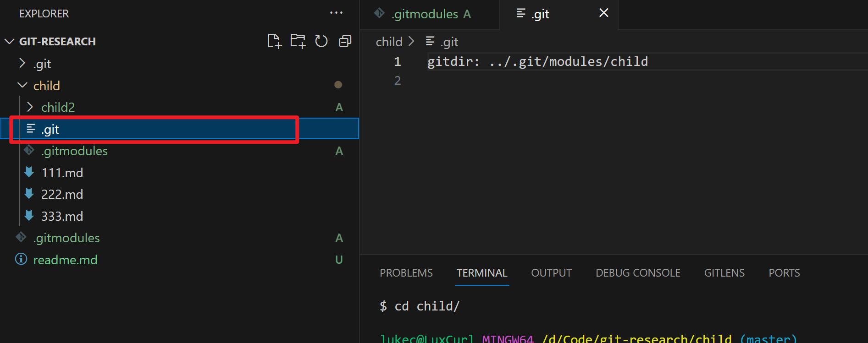
Task: Open the GITLENS panel tab
Action: tap(724, 273)
